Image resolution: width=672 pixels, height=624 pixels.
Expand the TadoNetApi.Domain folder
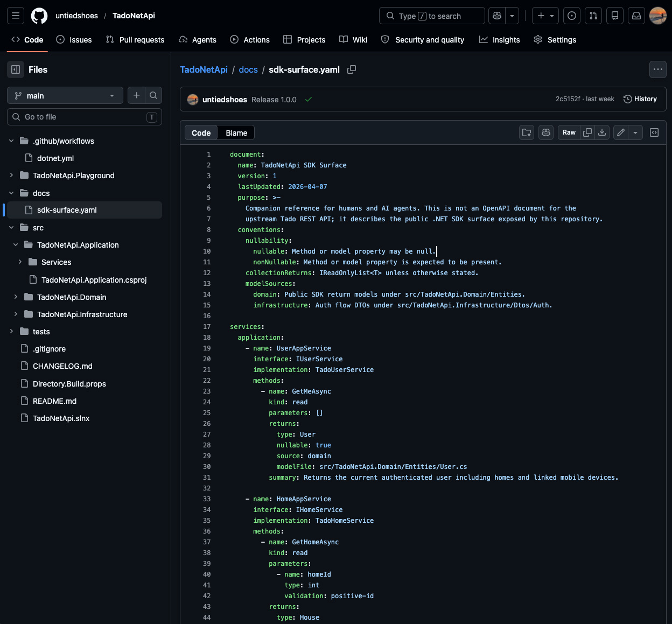pyautogui.click(x=16, y=297)
